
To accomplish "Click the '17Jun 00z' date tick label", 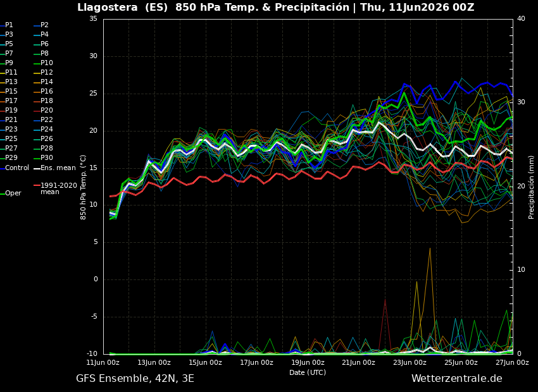I will 256,362.
